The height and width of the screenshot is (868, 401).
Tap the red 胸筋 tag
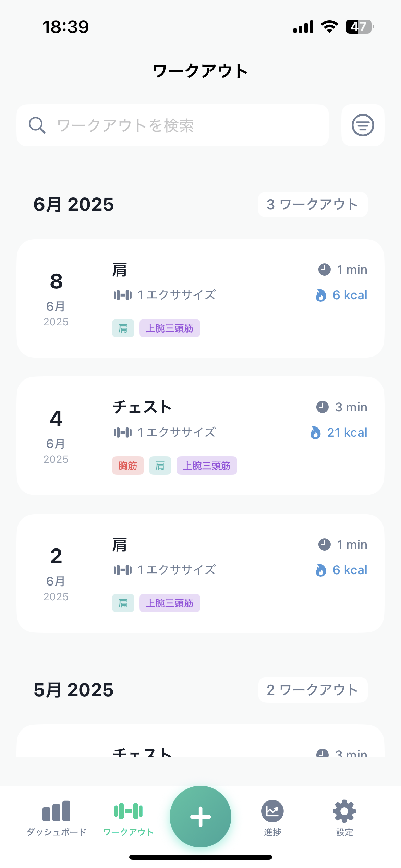click(x=128, y=466)
